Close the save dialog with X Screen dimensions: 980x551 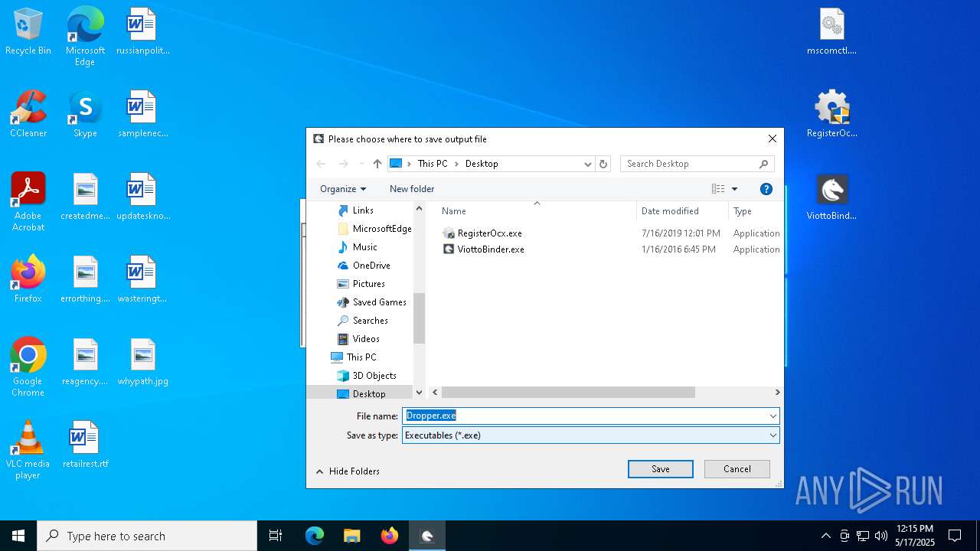point(773,139)
